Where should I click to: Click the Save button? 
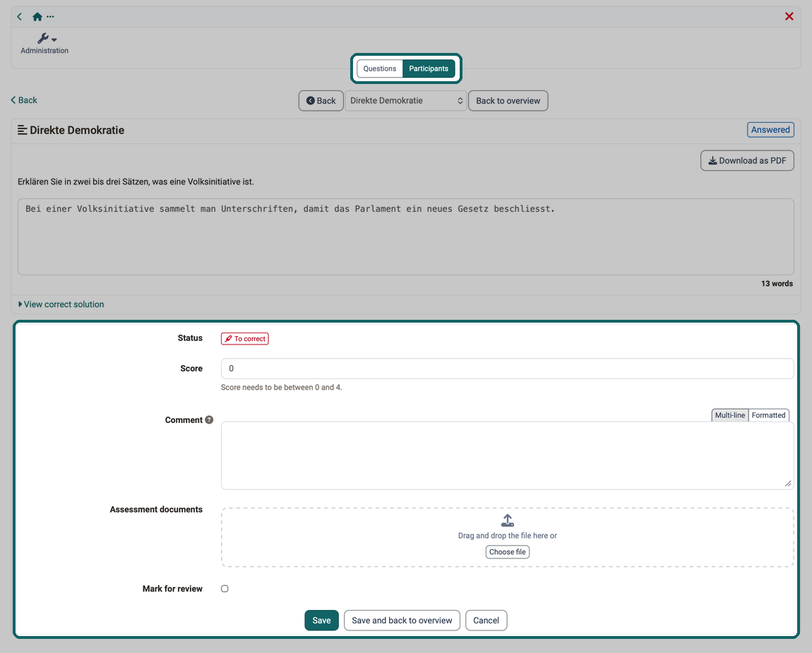[x=321, y=621]
